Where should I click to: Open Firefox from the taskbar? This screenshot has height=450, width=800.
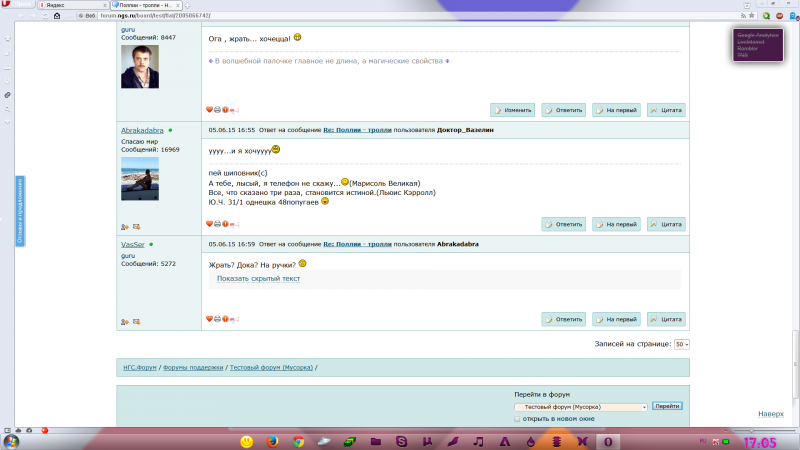click(x=272, y=441)
